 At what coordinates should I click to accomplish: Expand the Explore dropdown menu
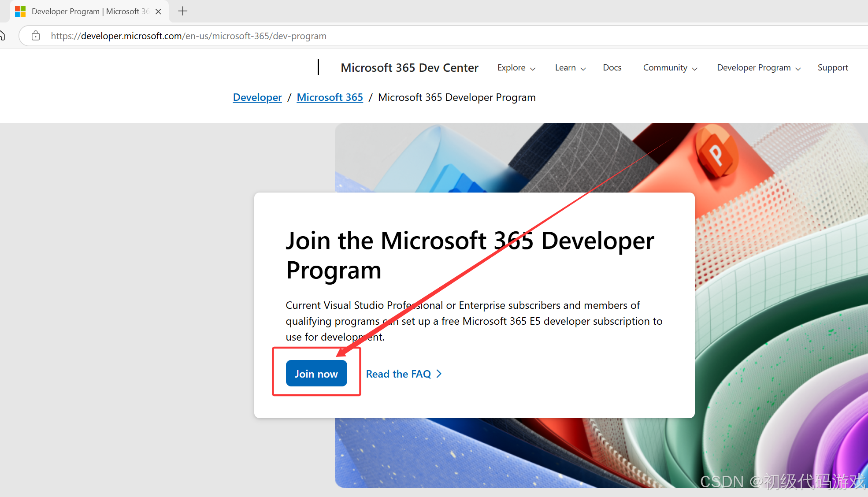[516, 68]
